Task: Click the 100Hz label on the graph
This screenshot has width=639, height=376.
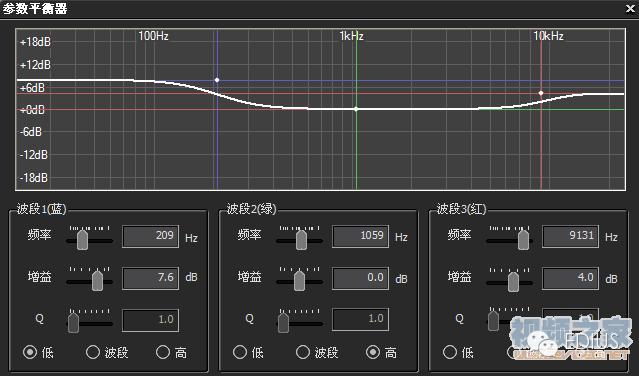Action: (153, 36)
